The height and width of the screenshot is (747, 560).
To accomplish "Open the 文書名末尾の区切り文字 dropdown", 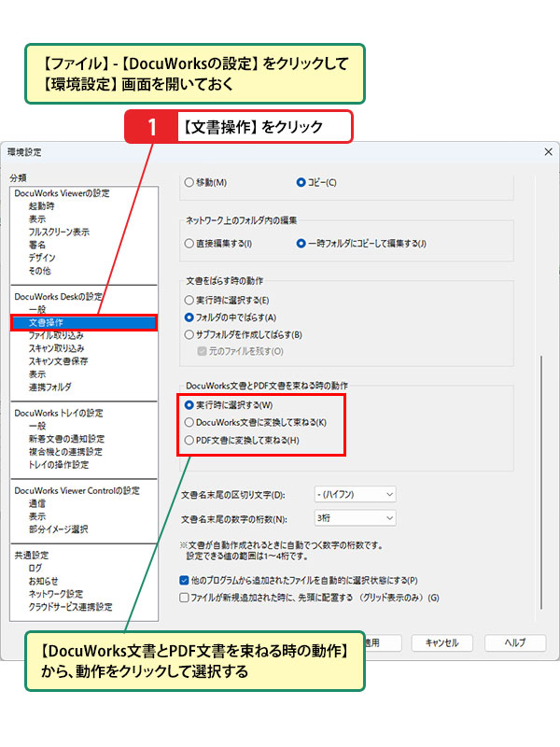I will [355, 495].
